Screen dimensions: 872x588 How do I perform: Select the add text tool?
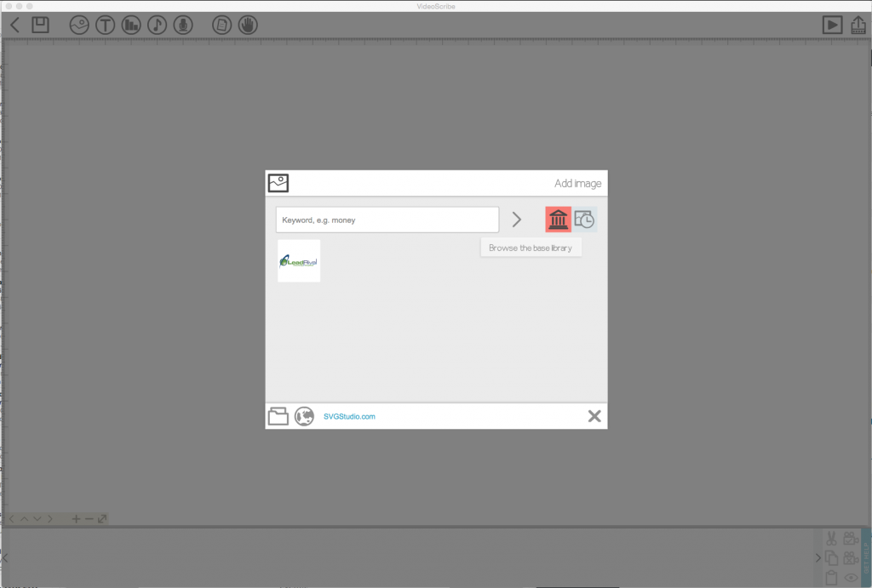coord(104,25)
